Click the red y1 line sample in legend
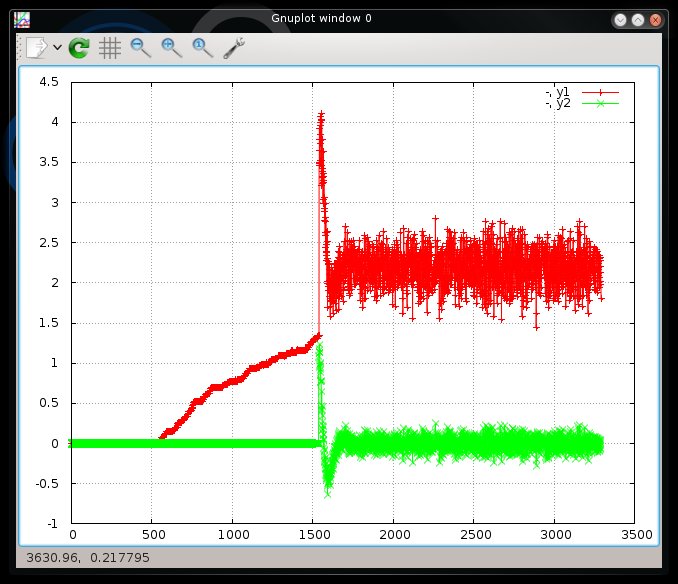 [600, 92]
